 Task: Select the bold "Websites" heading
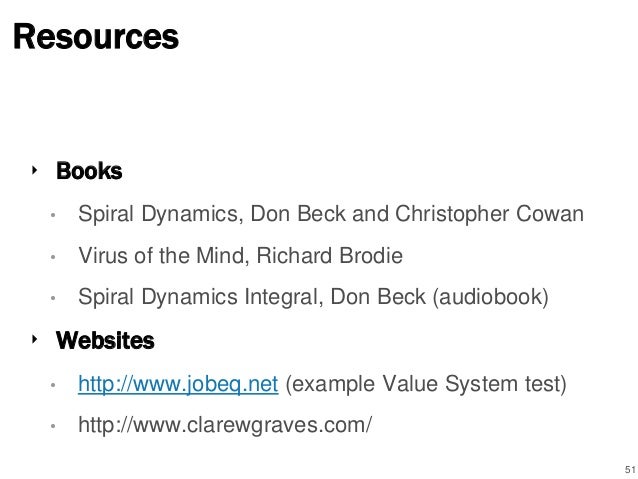pyautogui.click(x=105, y=340)
